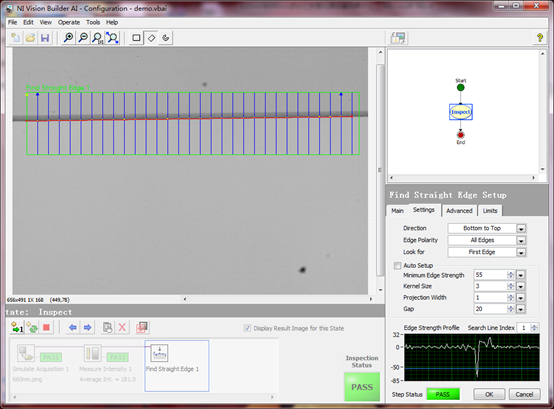Screen dimensions: 554x409
Task: Select the Zoom Out tool
Action: [x=83, y=38]
